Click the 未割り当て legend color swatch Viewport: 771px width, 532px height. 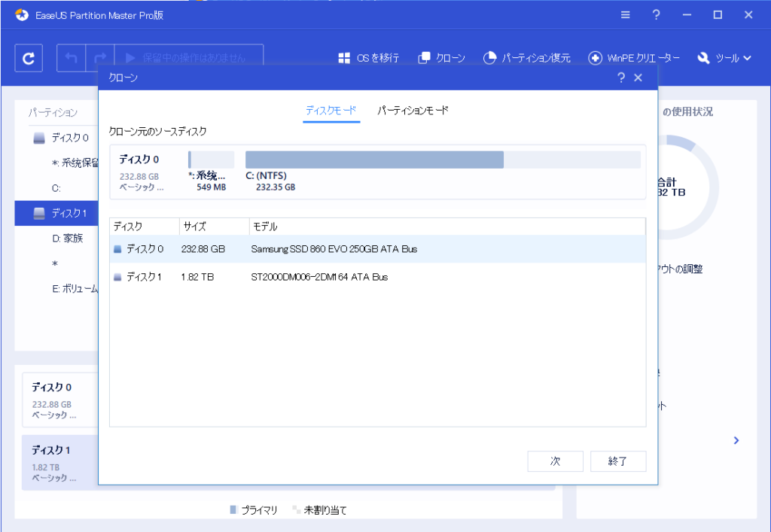(296, 510)
